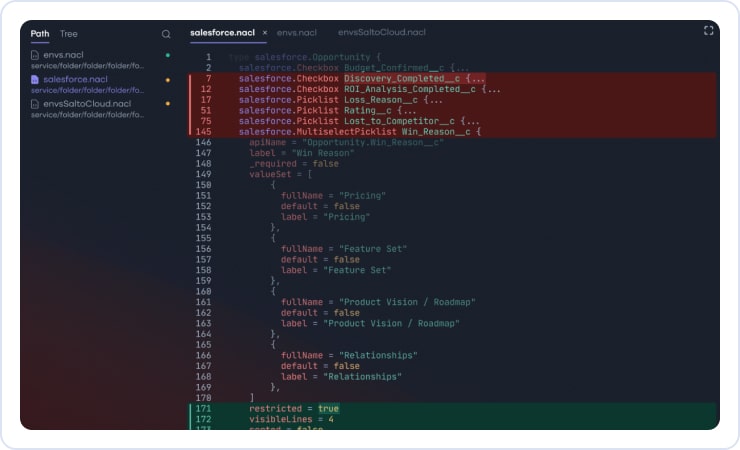
Task: Click the envs.nacl file icon in sidebar
Action: [34, 55]
